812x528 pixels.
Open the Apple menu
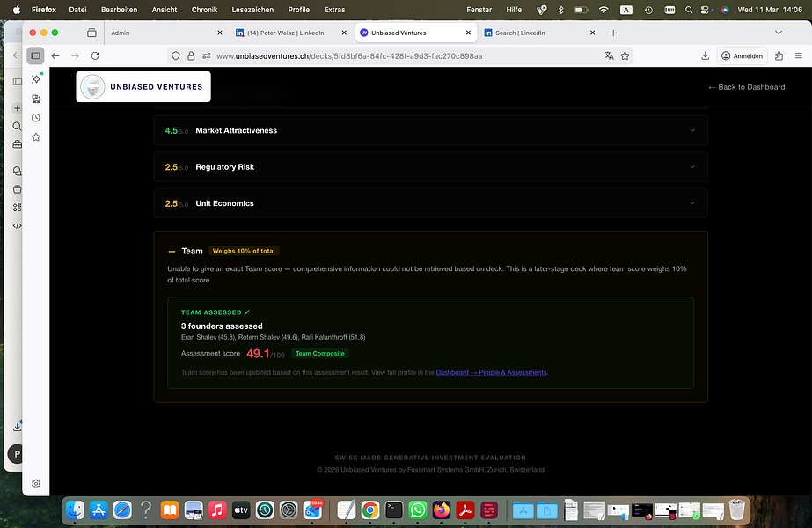(x=17, y=10)
